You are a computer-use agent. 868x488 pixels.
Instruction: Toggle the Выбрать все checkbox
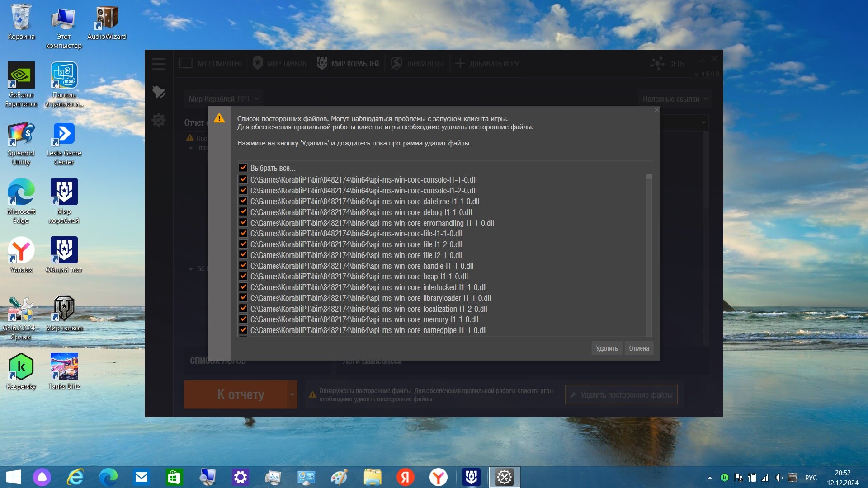tap(243, 168)
